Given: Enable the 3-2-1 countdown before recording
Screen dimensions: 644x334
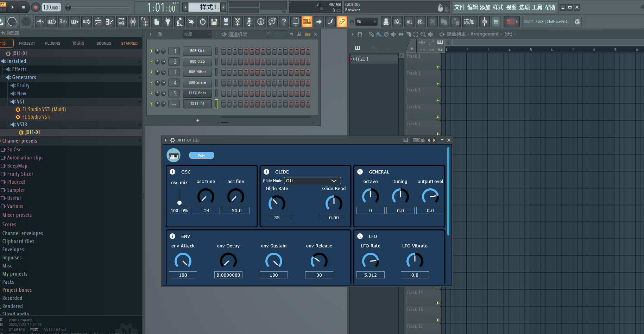Looking at the screenshot, I should (x=63, y=22).
